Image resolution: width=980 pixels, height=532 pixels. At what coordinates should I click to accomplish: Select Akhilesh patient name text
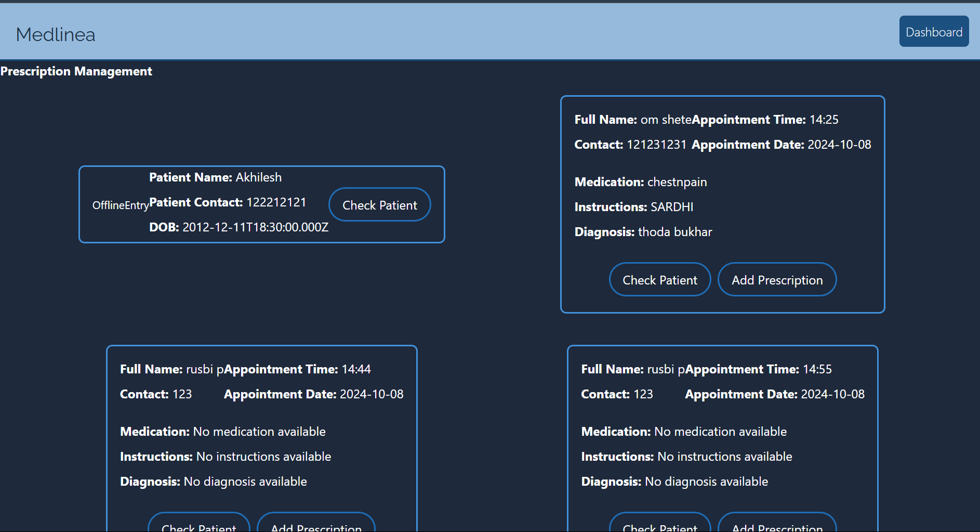click(259, 177)
